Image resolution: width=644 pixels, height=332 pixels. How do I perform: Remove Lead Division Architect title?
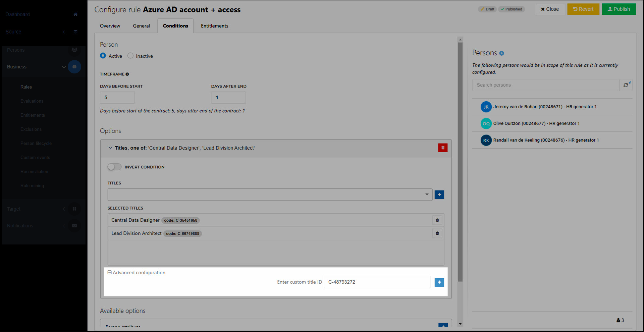[x=437, y=233]
